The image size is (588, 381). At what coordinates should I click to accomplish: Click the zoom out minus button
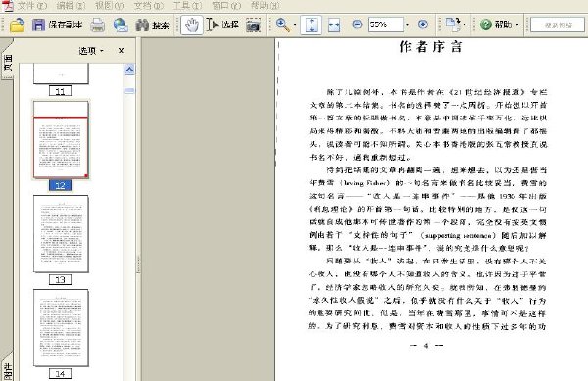(x=357, y=24)
